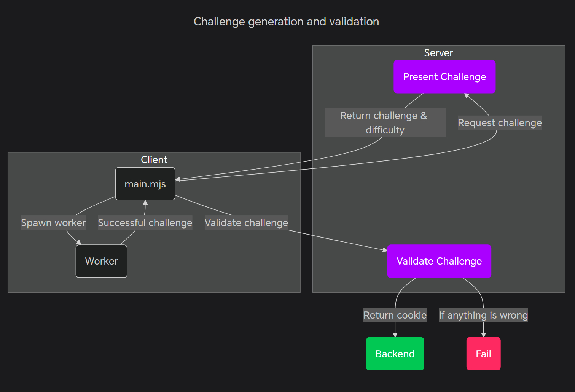
Task: Click the "Return challenge & difficulty" edge label
Action: coord(385,123)
